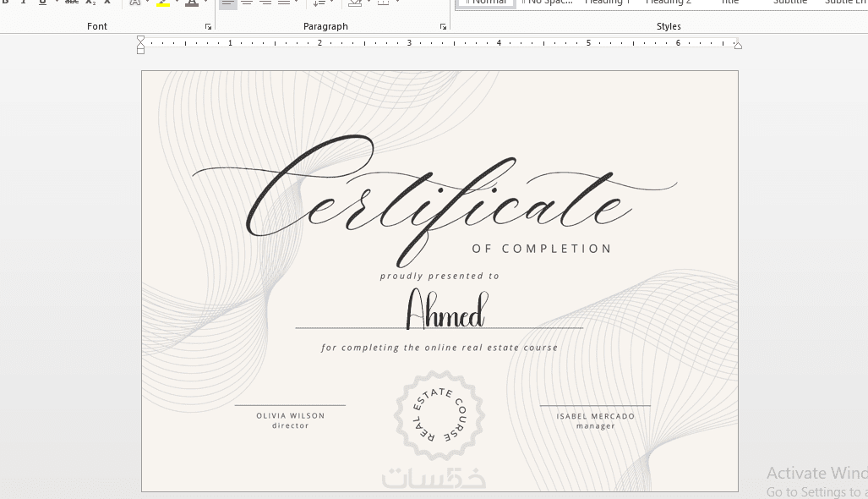
Task: Toggle underline formatting
Action: (x=42, y=3)
